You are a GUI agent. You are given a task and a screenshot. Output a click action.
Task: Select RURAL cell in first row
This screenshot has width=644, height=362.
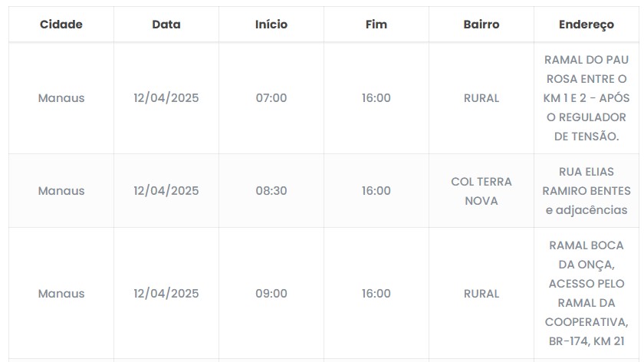pos(481,98)
